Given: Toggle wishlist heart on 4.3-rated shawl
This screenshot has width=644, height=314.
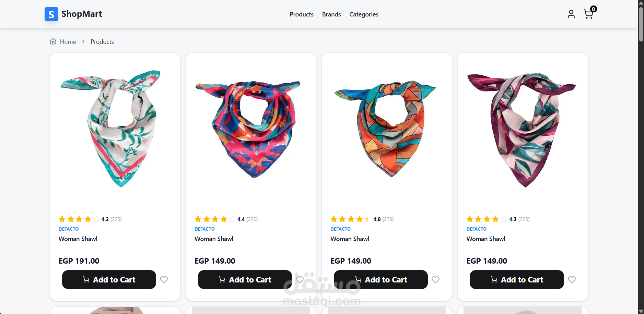Looking at the screenshot, I should (572, 280).
